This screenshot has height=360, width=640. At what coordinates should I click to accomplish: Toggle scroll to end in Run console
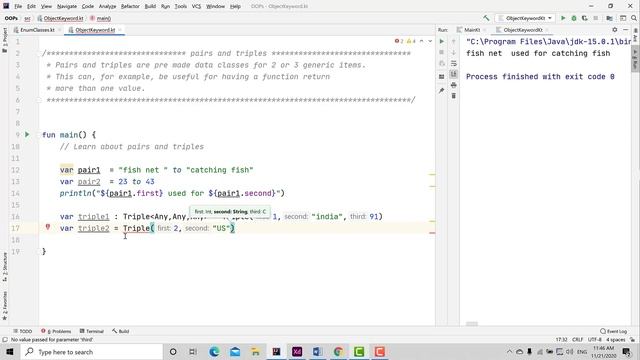(x=453, y=74)
